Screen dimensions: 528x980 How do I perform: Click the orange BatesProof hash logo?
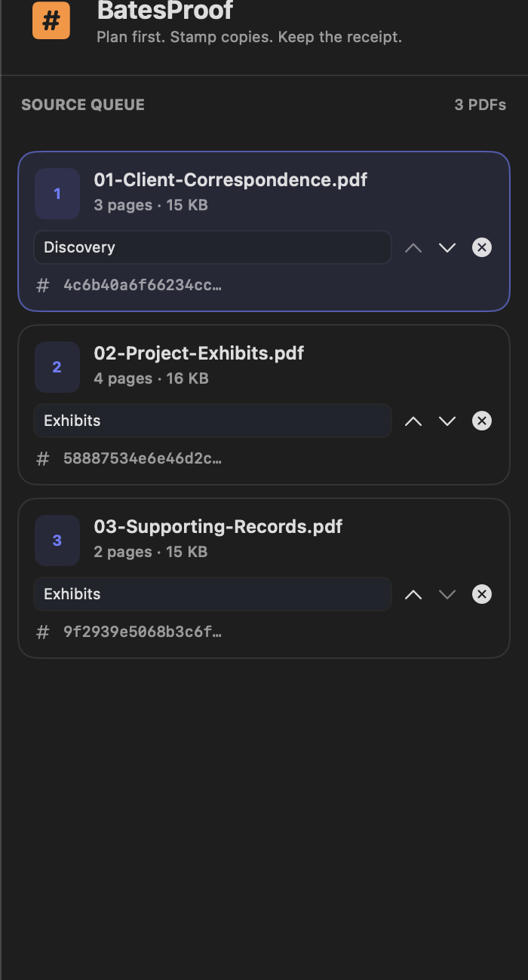(51, 20)
